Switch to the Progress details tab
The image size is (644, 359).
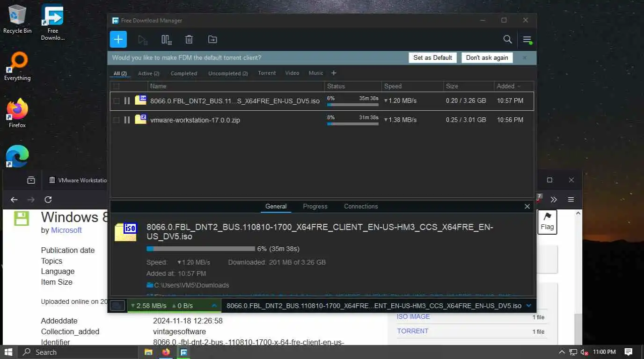coord(315,206)
